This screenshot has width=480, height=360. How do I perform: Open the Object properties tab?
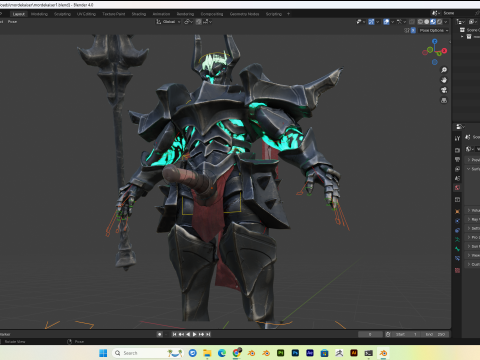click(x=457, y=212)
